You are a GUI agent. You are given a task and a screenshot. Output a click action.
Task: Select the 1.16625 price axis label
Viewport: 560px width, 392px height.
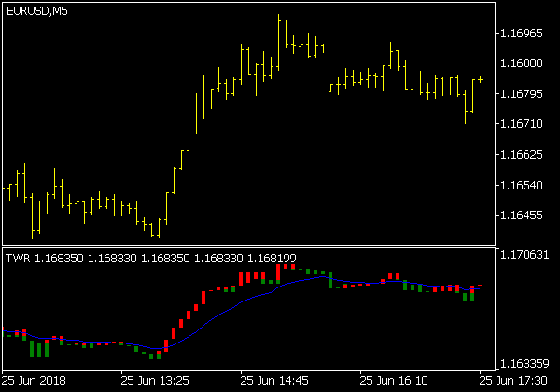[x=523, y=155]
